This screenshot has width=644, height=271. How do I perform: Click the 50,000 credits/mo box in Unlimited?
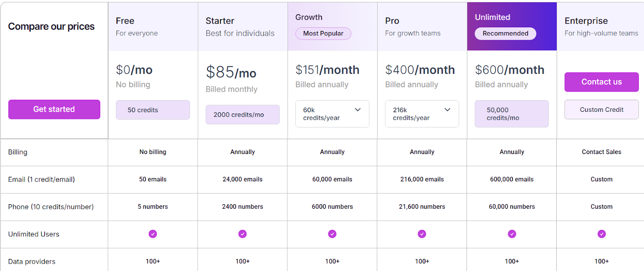[x=512, y=114]
